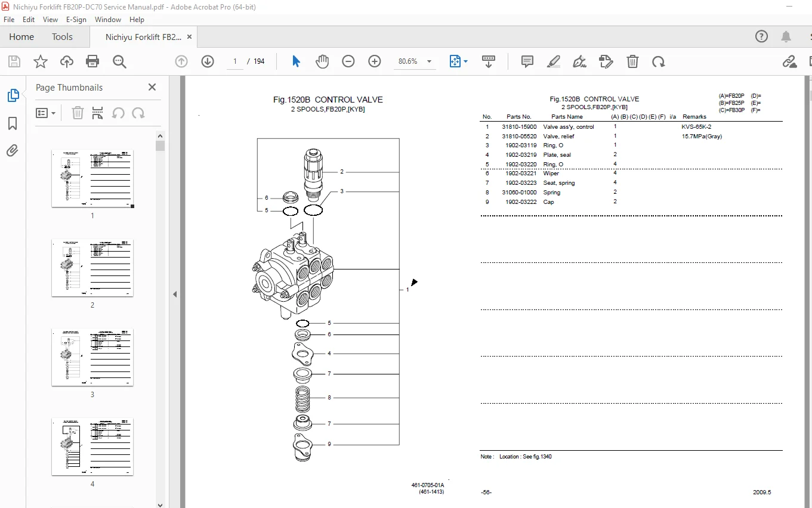The image size is (812, 508).
Task: Print the document
Action: [92, 61]
